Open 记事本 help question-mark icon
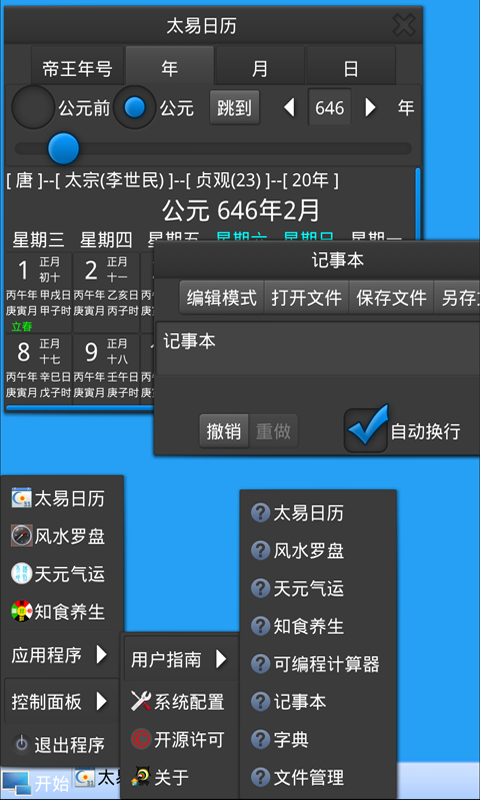Screen dimensions: 480x800 [261, 702]
